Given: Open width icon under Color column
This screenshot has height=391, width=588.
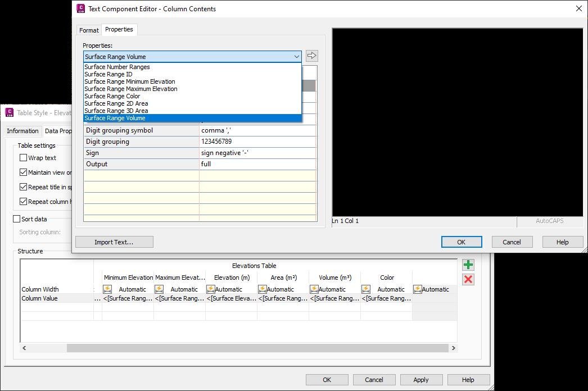Looking at the screenshot, I should pyautogui.click(x=365, y=289).
